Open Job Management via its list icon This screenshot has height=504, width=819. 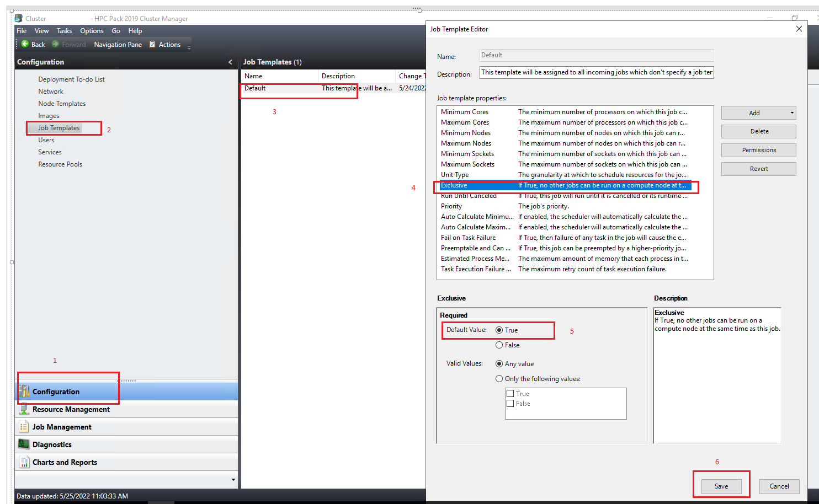coord(24,427)
